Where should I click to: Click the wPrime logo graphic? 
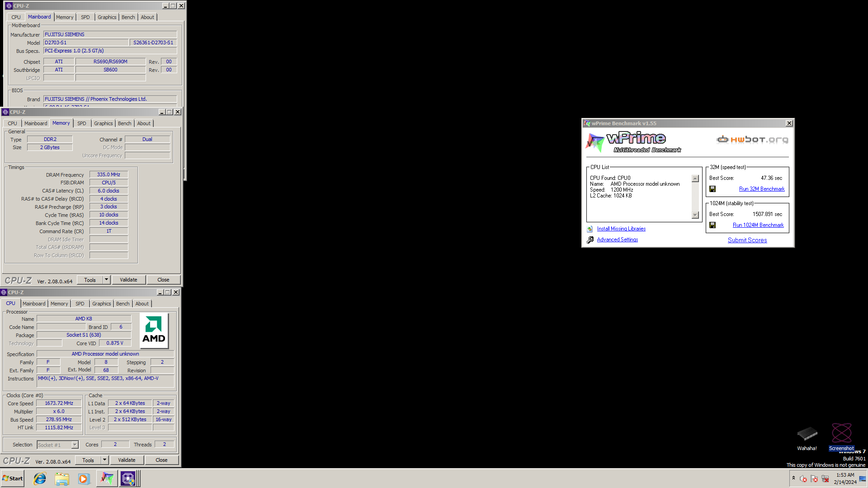[x=633, y=142]
